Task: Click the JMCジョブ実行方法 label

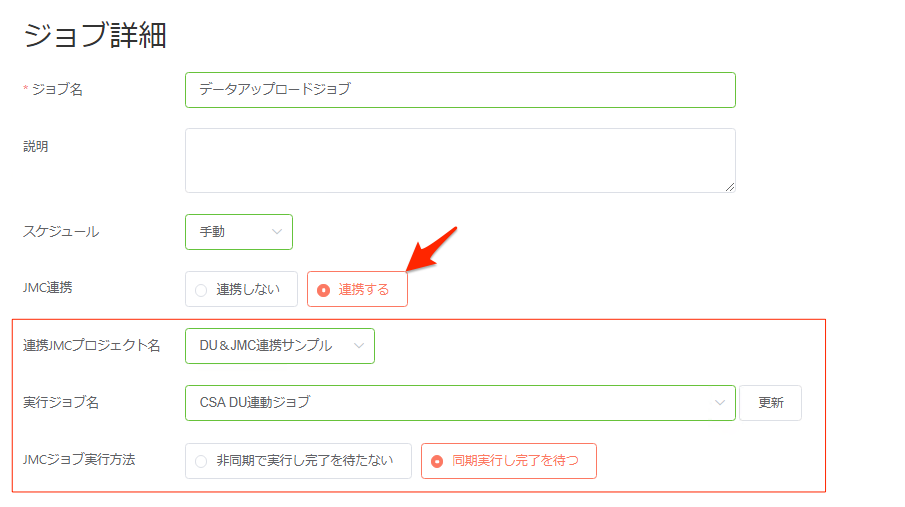Action: tap(79, 459)
